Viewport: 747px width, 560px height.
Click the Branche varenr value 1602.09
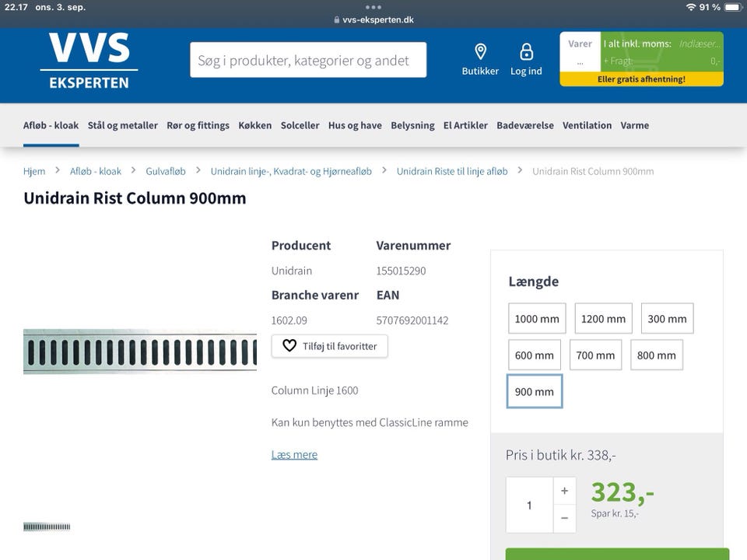(x=289, y=320)
